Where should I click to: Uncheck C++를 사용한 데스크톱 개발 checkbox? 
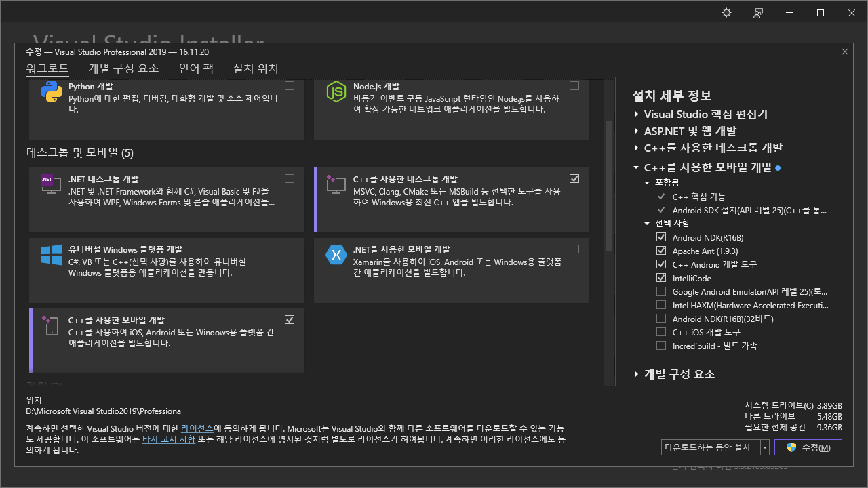(x=574, y=179)
